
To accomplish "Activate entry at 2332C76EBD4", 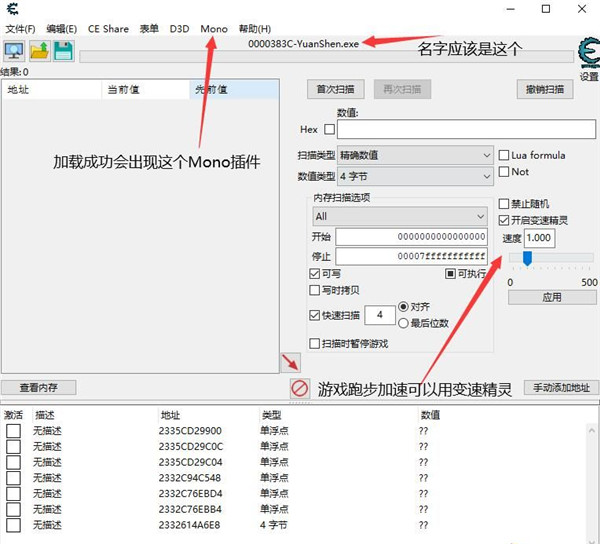I will pos(13,494).
